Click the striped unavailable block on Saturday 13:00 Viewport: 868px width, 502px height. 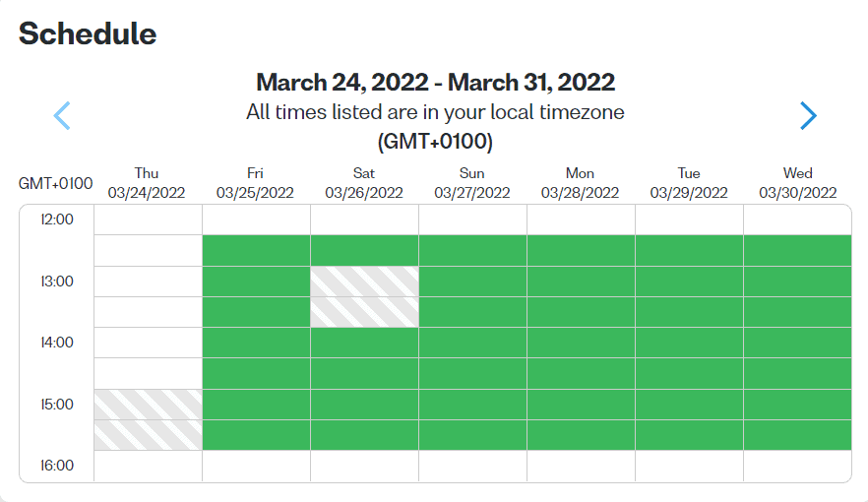click(x=364, y=296)
